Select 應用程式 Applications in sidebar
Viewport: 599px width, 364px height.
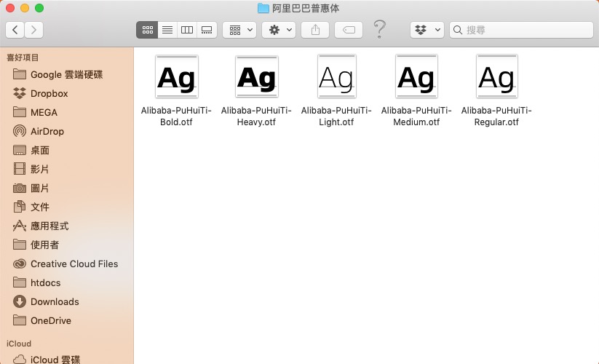tap(49, 226)
